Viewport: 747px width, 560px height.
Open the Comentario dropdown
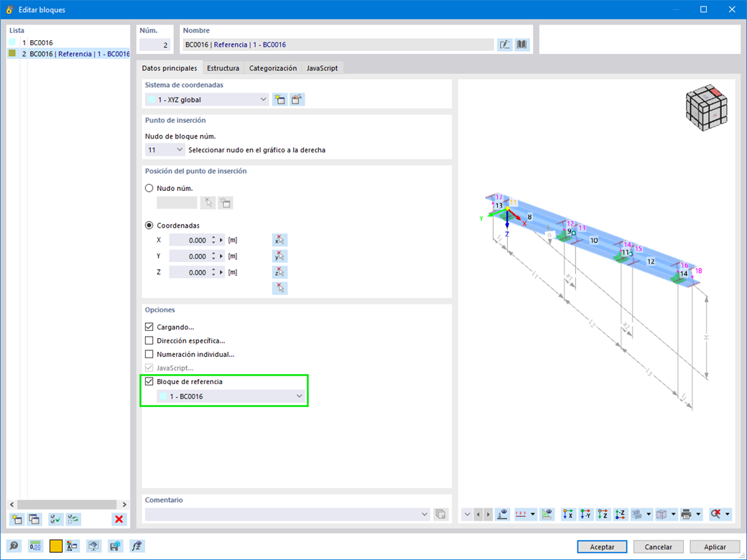(287, 514)
